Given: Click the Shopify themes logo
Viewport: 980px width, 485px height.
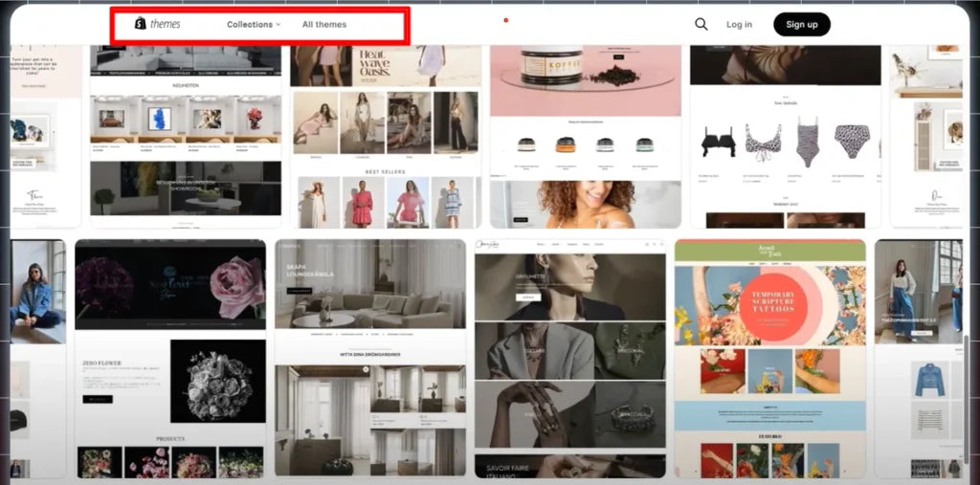Looking at the screenshot, I should [158, 24].
